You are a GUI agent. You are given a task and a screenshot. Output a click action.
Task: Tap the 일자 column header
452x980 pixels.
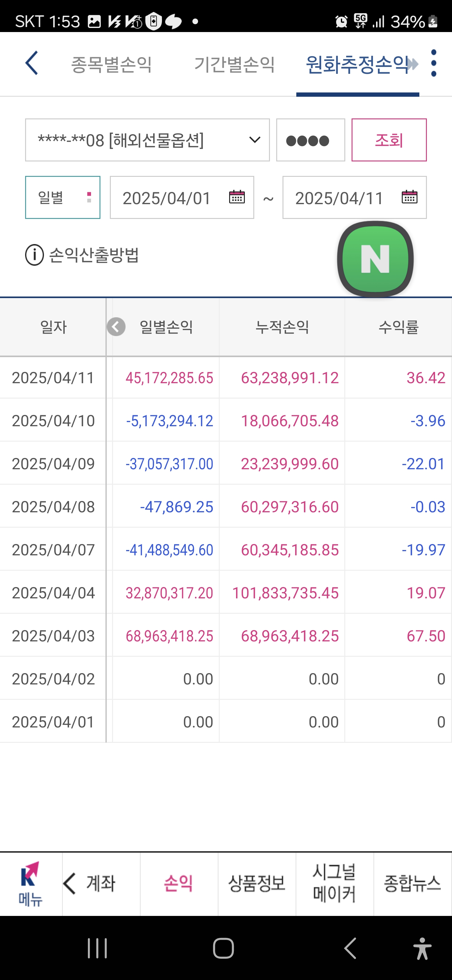pyautogui.click(x=53, y=327)
